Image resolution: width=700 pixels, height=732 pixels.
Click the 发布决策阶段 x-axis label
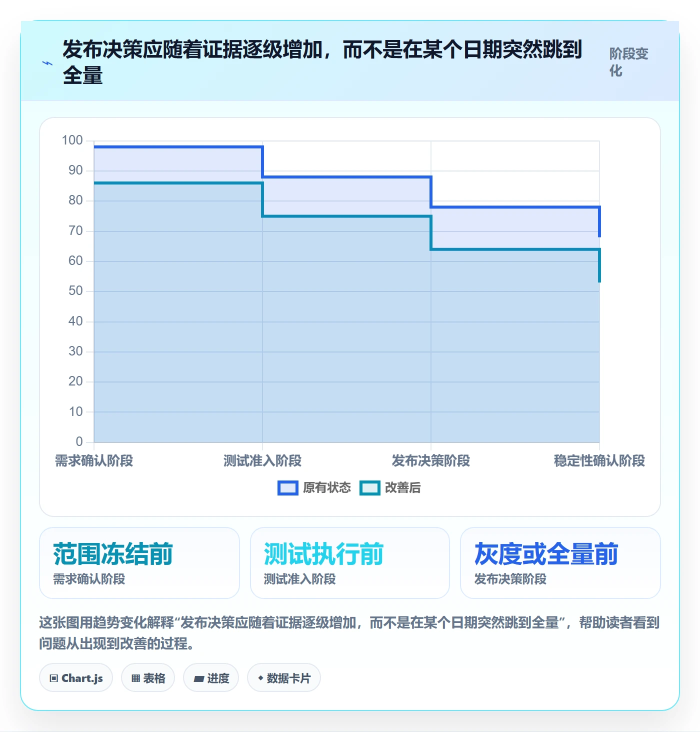click(x=431, y=461)
